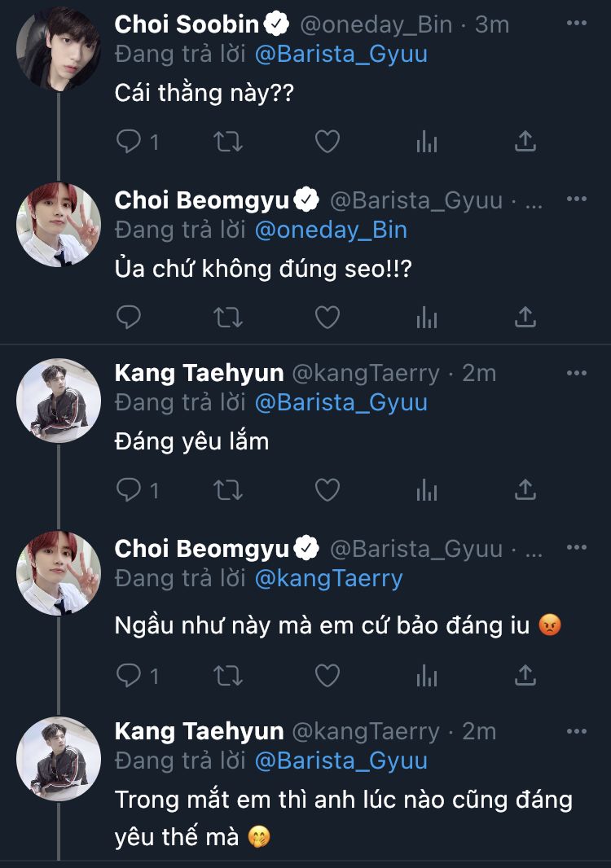Retweet the "Đáng yêu lắm" tweet
Image resolution: width=611 pixels, height=868 pixels.
228,489
